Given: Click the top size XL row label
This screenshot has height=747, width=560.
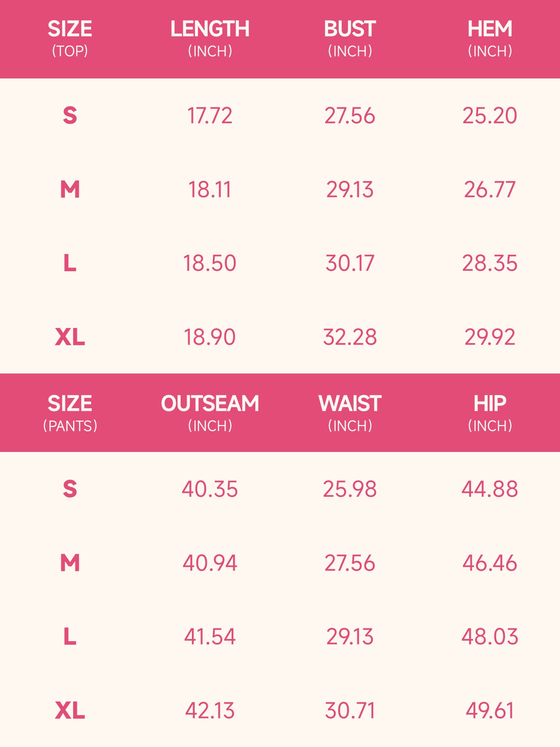Looking at the screenshot, I should pyautogui.click(x=70, y=337).
